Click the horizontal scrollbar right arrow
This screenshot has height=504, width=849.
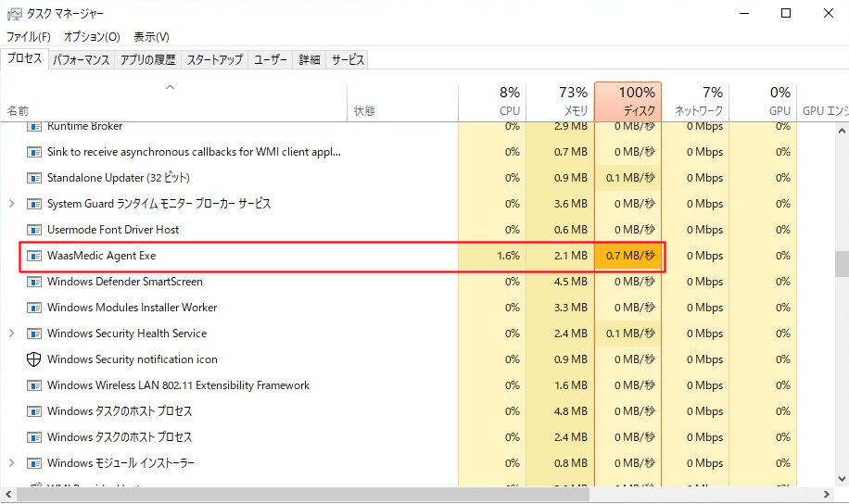pos(826,494)
